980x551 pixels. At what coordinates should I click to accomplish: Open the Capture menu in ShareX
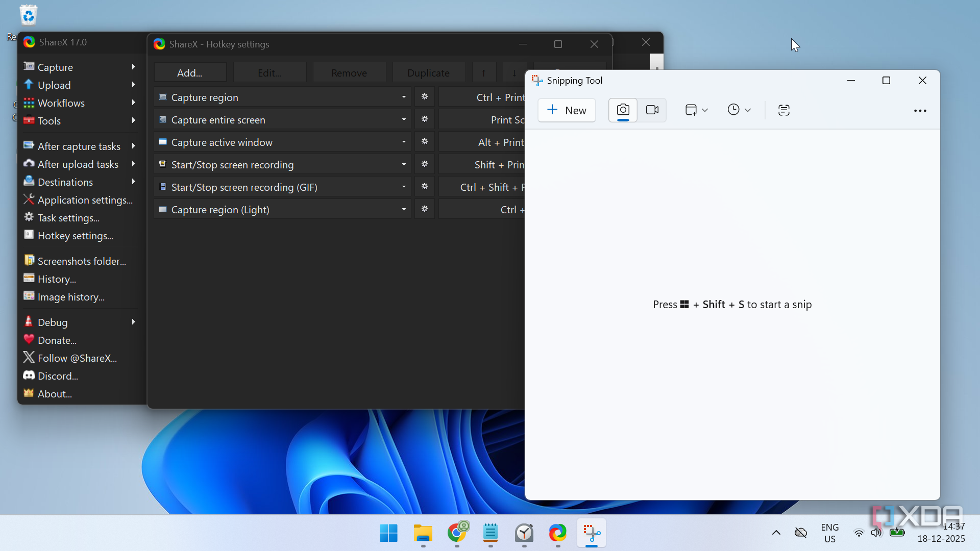(x=80, y=67)
